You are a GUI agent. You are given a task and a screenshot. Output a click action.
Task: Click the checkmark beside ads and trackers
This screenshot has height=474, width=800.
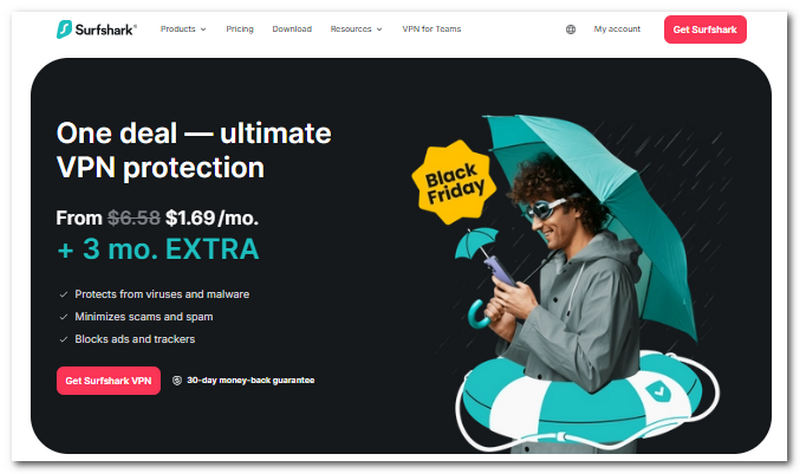point(63,339)
